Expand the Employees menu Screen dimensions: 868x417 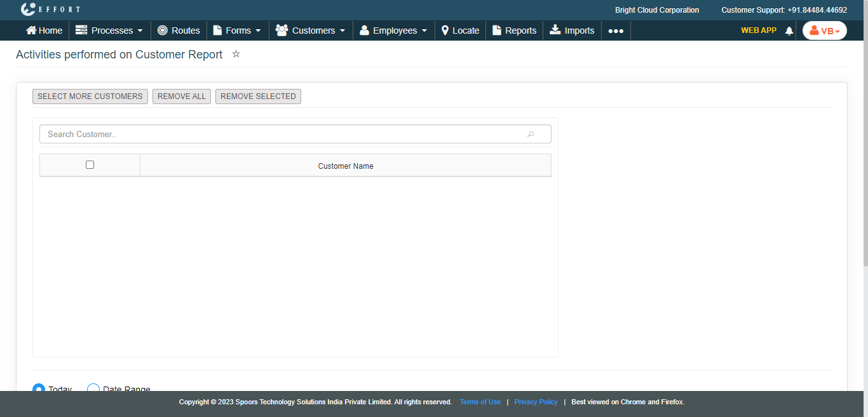(393, 30)
